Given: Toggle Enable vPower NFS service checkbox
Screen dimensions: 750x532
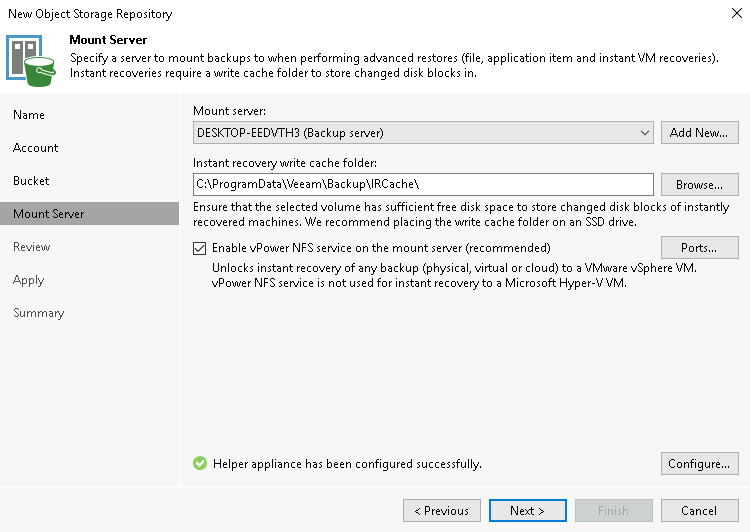Looking at the screenshot, I should 199,248.
